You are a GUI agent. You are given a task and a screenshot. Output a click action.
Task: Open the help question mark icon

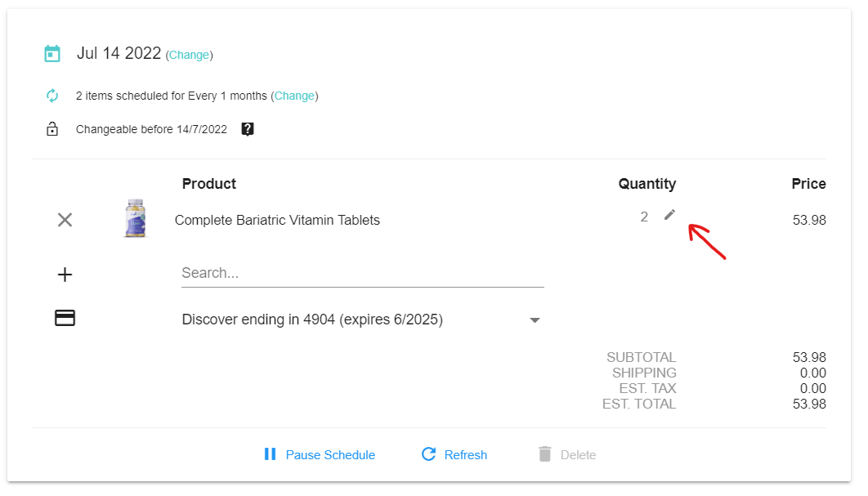(248, 129)
